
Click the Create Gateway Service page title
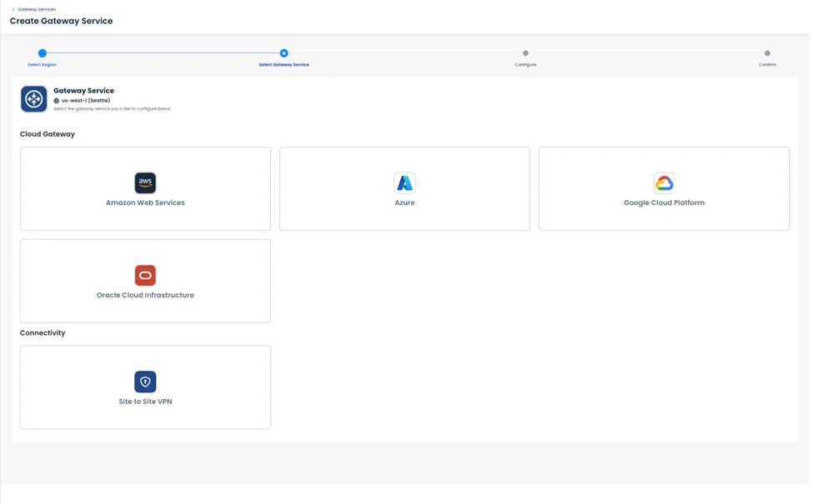pos(61,21)
